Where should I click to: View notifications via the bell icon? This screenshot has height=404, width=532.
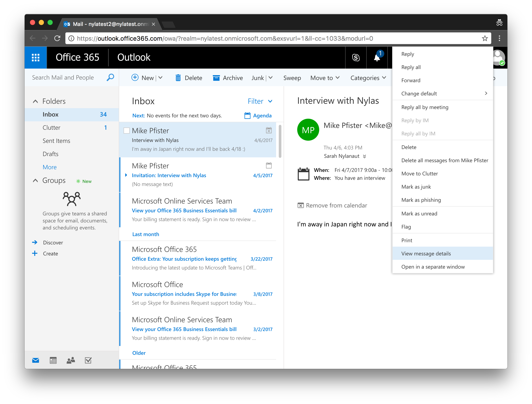pyautogui.click(x=377, y=58)
